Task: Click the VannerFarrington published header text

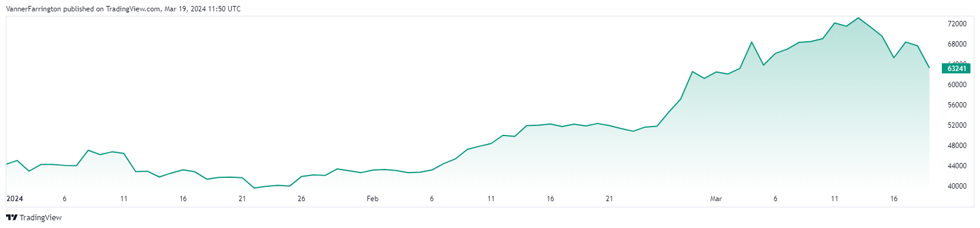Action: coord(123,9)
